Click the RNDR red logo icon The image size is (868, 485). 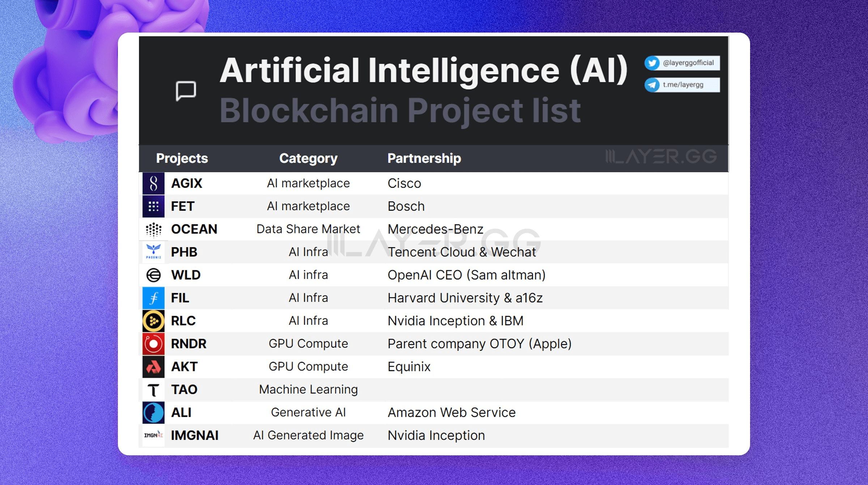(x=153, y=344)
